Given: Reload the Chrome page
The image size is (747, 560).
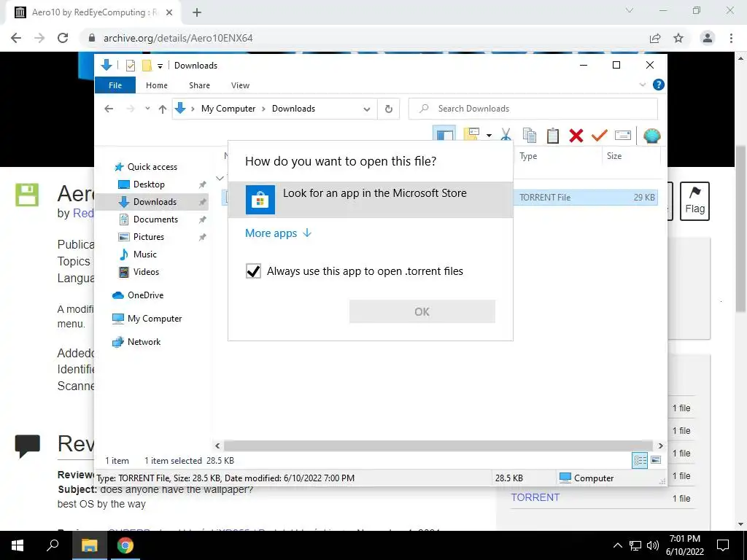Looking at the screenshot, I should point(63,38).
